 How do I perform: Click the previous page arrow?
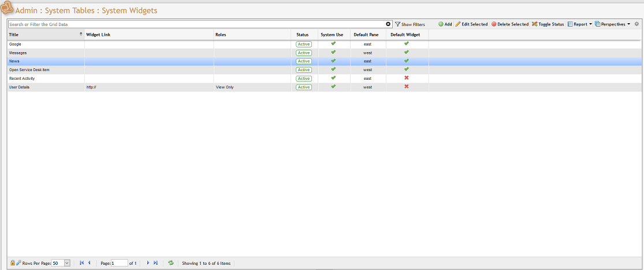pos(89,263)
